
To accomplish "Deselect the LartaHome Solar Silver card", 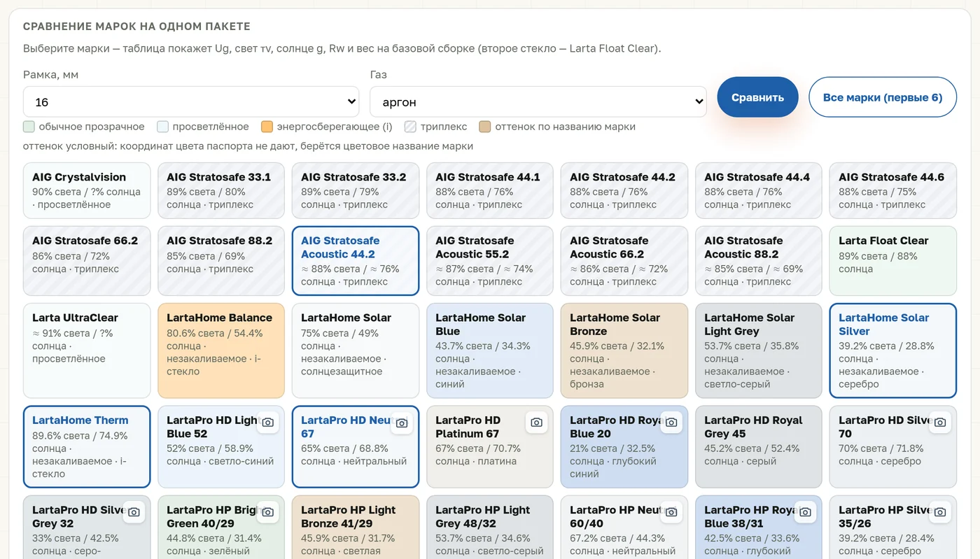I will [893, 351].
